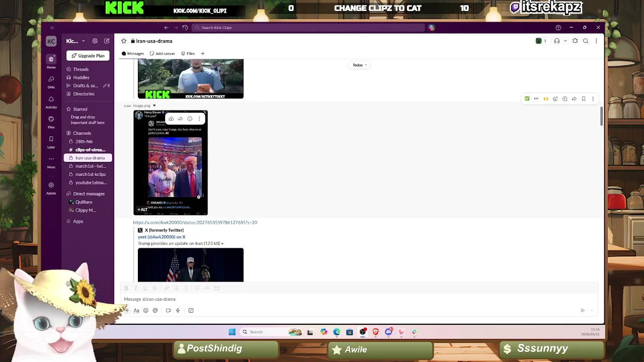The height and width of the screenshot is (362, 644).
Task: Collapse the Trump update video preview
Action: tap(222, 243)
